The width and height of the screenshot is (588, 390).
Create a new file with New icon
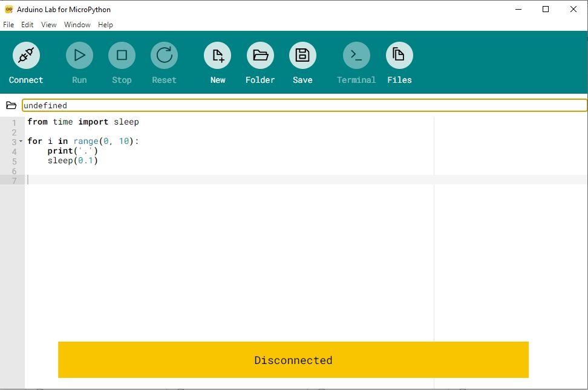point(218,56)
